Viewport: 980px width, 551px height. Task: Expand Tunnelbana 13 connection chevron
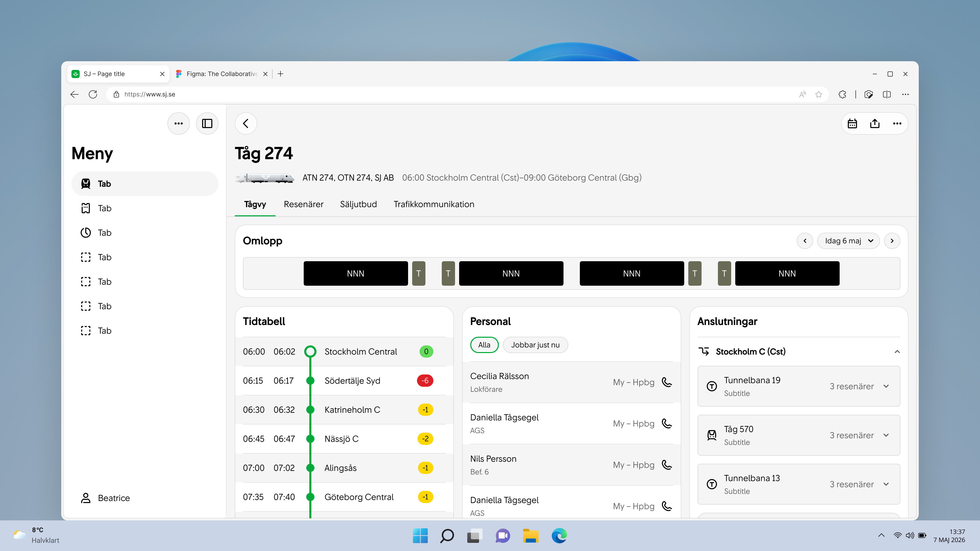[886, 484]
